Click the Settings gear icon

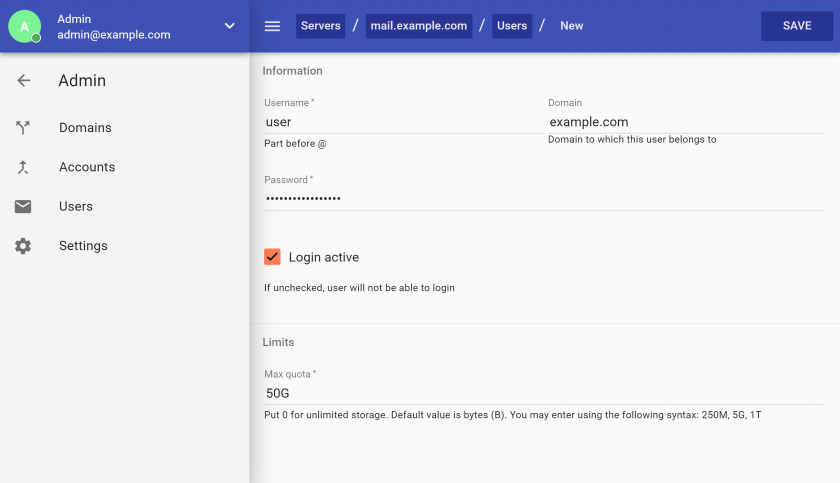tap(23, 246)
